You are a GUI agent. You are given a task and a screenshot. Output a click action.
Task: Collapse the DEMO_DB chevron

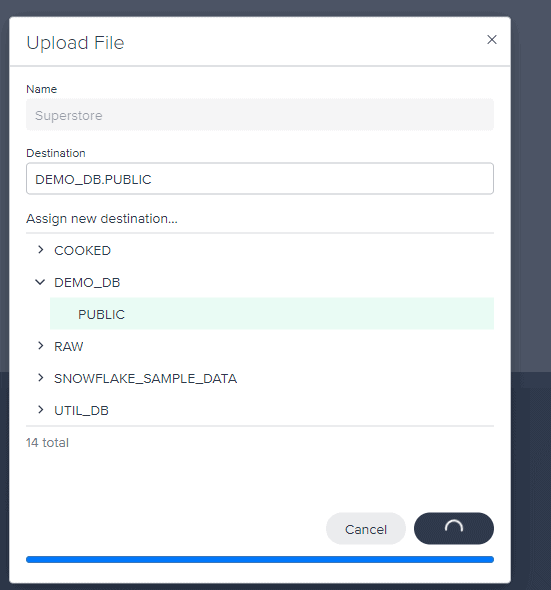(40, 282)
